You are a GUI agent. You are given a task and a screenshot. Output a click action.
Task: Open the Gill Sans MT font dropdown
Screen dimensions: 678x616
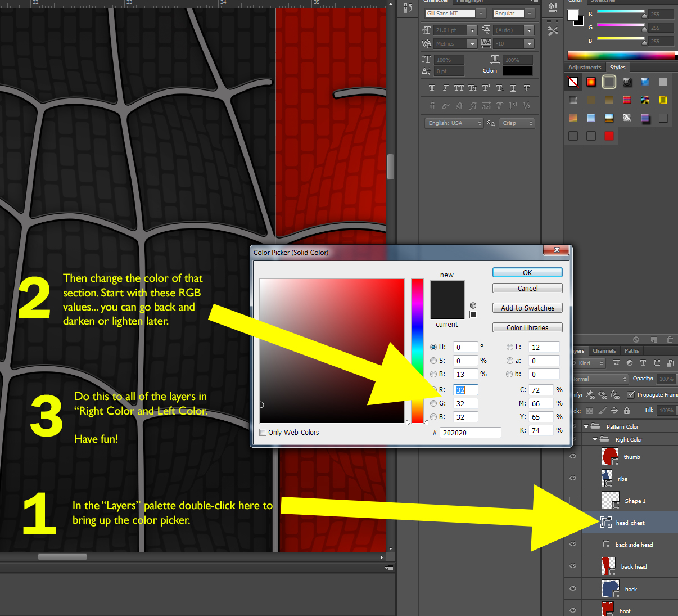pos(481,13)
